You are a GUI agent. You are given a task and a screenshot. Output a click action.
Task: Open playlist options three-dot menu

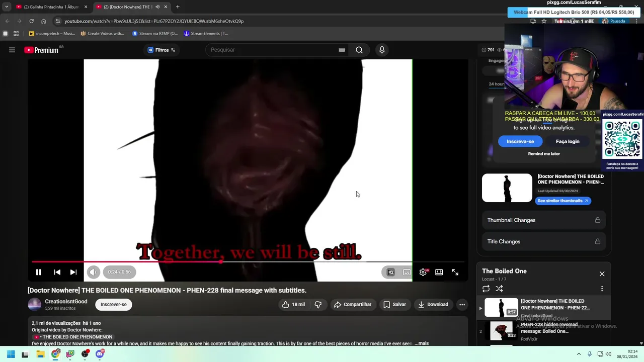(x=602, y=289)
